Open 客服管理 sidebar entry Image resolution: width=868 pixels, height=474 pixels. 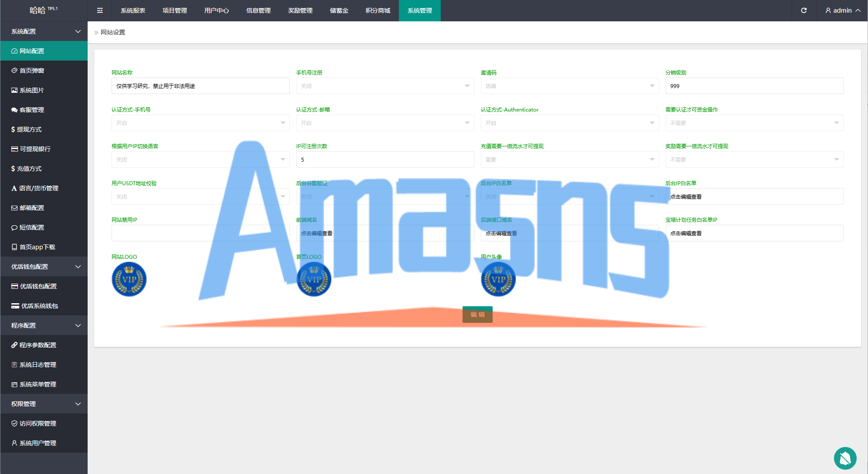coord(32,110)
